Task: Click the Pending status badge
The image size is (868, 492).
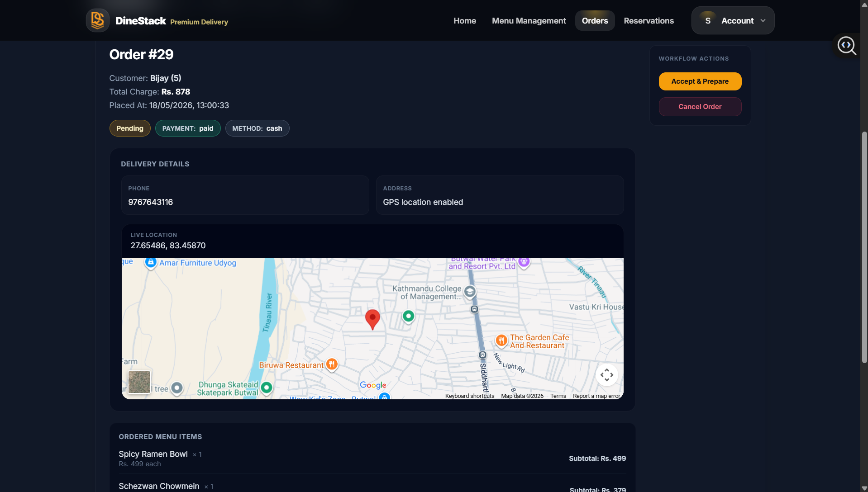Action: click(x=130, y=128)
